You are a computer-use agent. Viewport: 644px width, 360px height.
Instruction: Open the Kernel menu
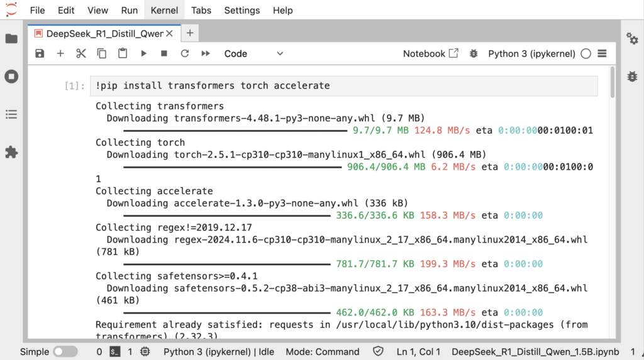(x=164, y=10)
